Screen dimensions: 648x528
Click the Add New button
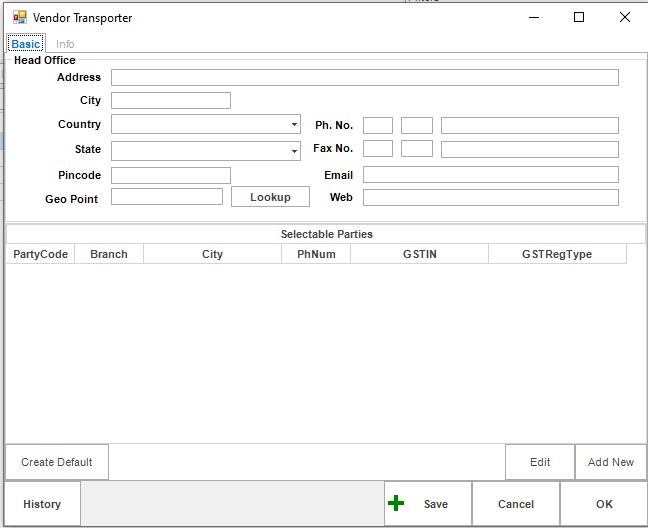point(610,462)
